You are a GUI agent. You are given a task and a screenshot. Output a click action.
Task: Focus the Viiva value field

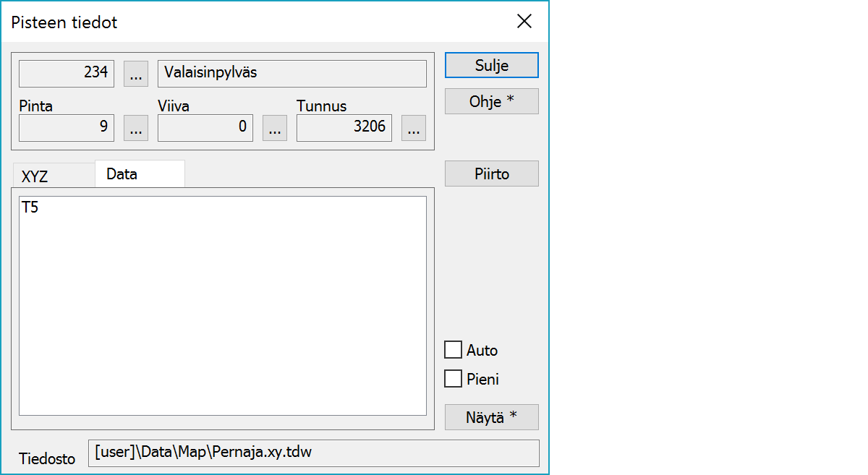click(205, 128)
